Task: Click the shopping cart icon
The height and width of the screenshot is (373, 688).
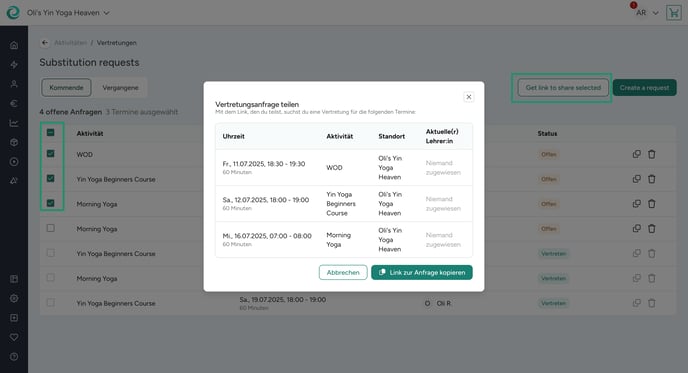Action: point(674,13)
